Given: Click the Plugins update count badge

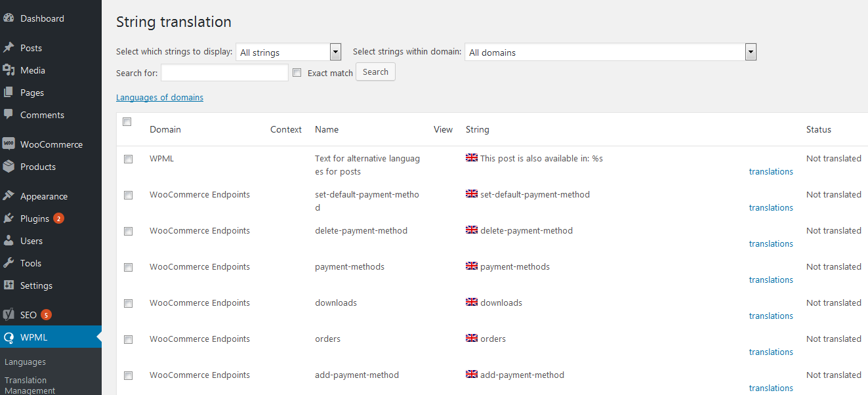Looking at the screenshot, I should 58,218.
